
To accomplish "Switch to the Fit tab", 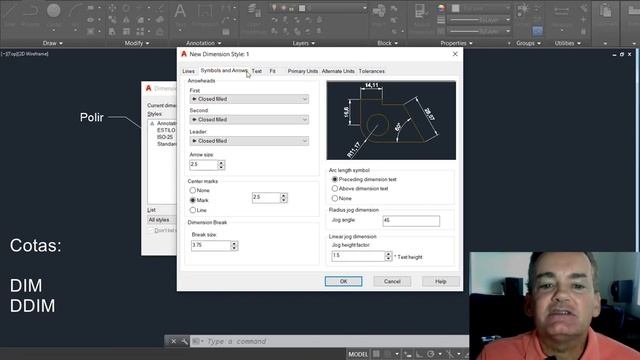I will coord(273,71).
